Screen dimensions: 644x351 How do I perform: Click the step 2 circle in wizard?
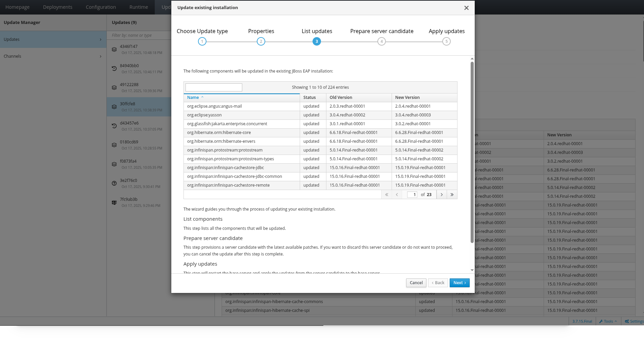tap(261, 42)
